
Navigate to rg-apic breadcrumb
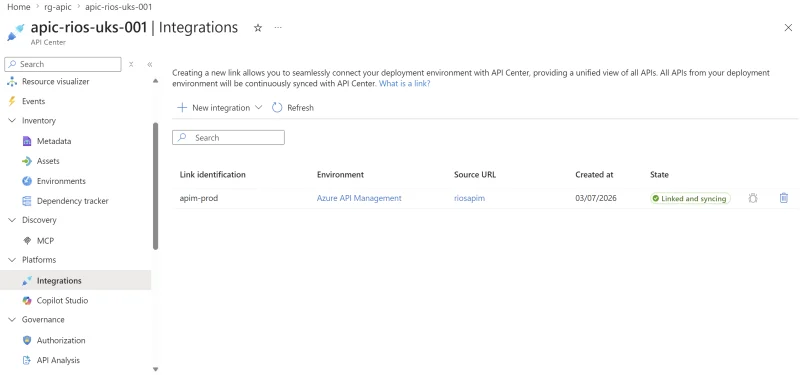(x=58, y=7)
